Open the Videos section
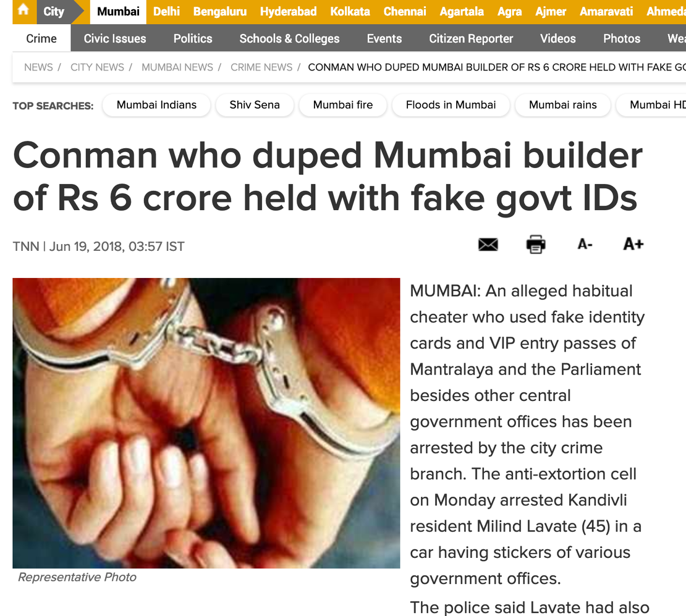This screenshot has width=686, height=616. point(558,38)
